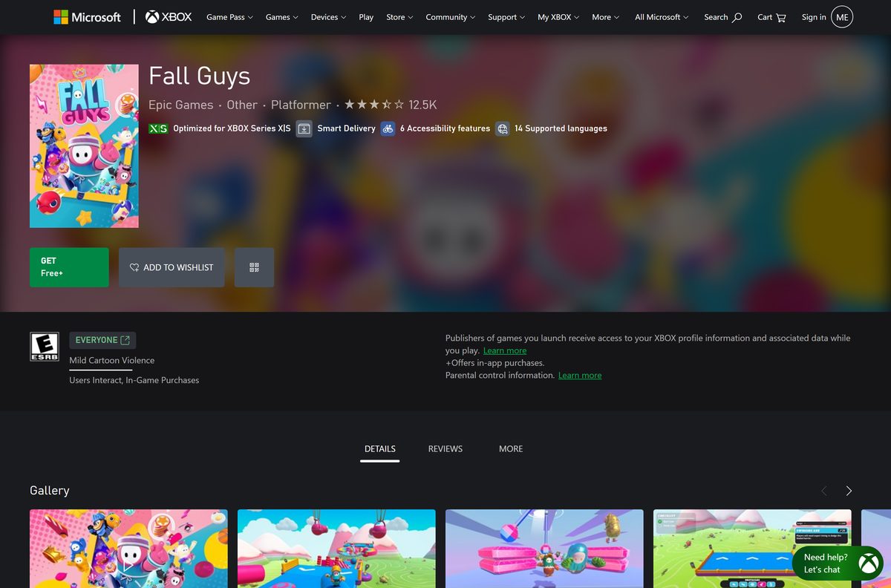Expand the All Microsoft menu
891x588 pixels.
[x=662, y=17]
